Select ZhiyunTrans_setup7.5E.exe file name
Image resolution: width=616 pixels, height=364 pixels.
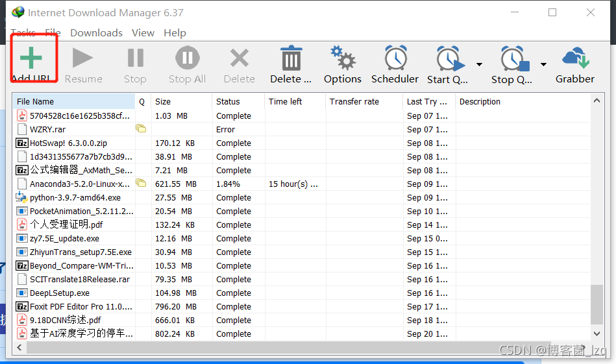click(x=80, y=252)
